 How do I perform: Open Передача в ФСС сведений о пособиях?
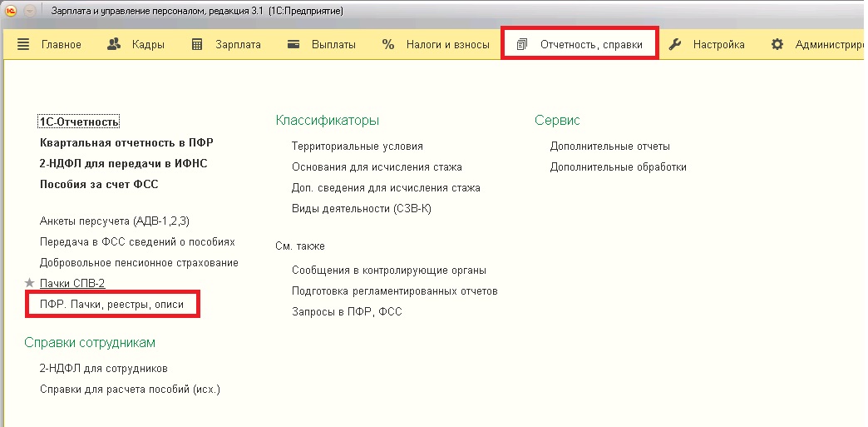138,241
